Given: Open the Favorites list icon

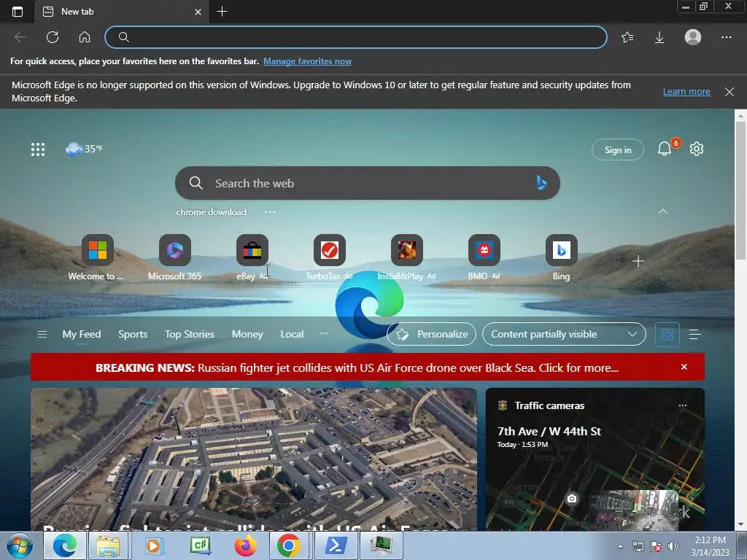Looking at the screenshot, I should (x=627, y=37).
